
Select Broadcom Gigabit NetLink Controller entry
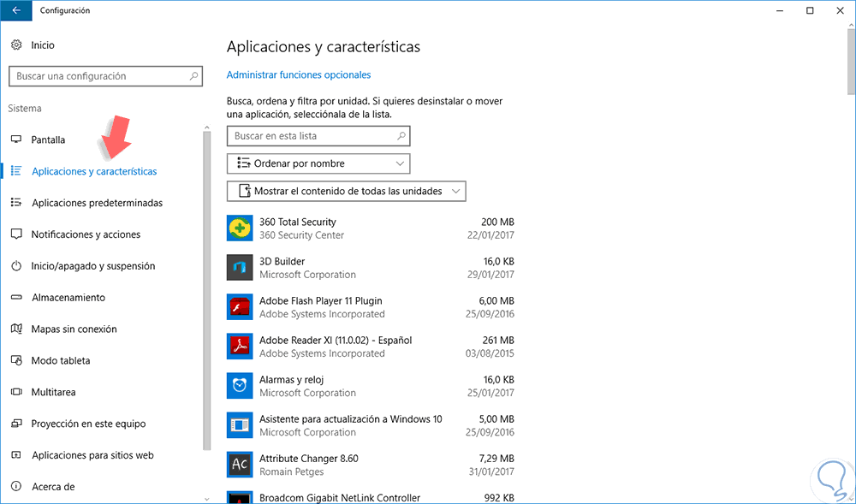pos(370,497)
